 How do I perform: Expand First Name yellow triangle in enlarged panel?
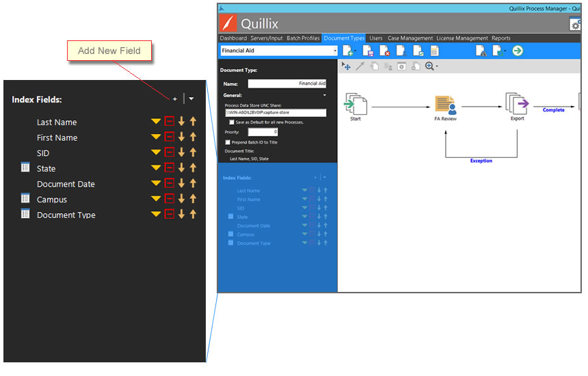tap(156, 137)
